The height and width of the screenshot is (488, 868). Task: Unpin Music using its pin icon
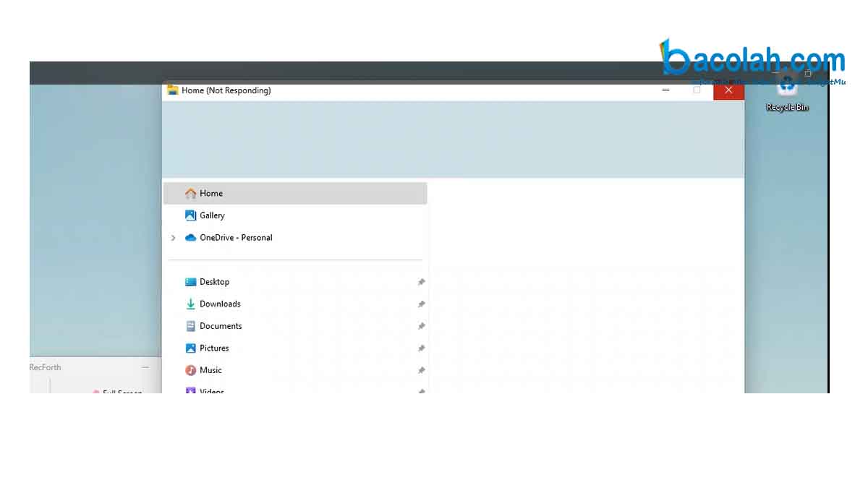(x=421, y=371)
